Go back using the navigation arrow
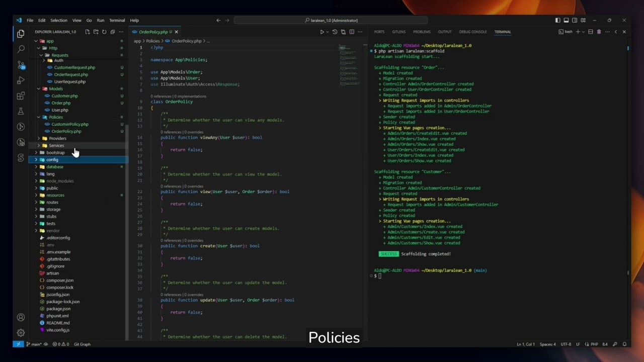The image size is (644, 362). pyautogui.click(x=218, y=21)
